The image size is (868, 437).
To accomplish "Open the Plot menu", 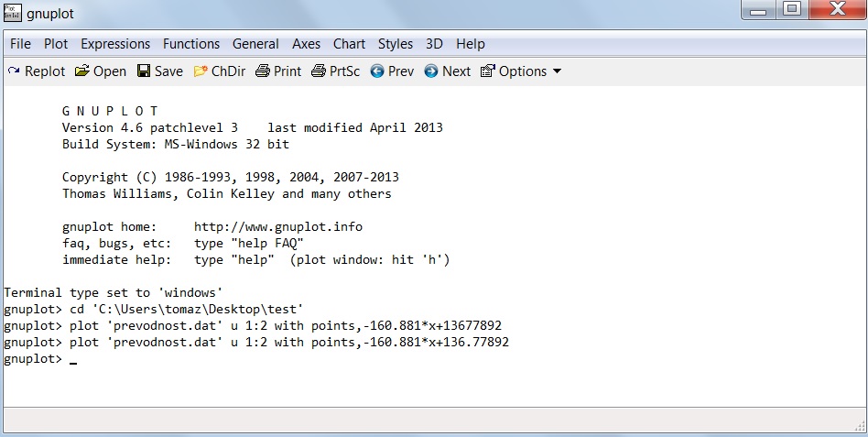I will [56, 44].
